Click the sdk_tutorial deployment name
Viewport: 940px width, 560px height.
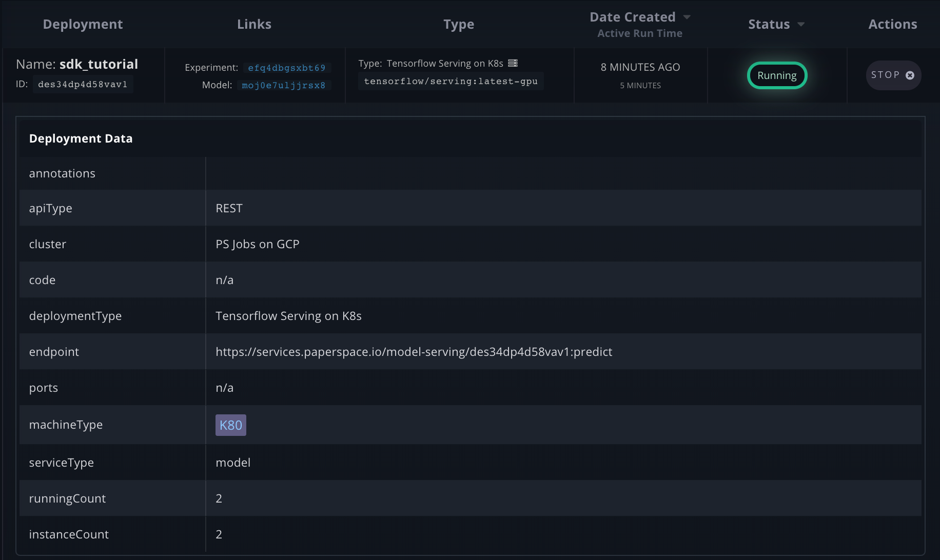(99, 64)
